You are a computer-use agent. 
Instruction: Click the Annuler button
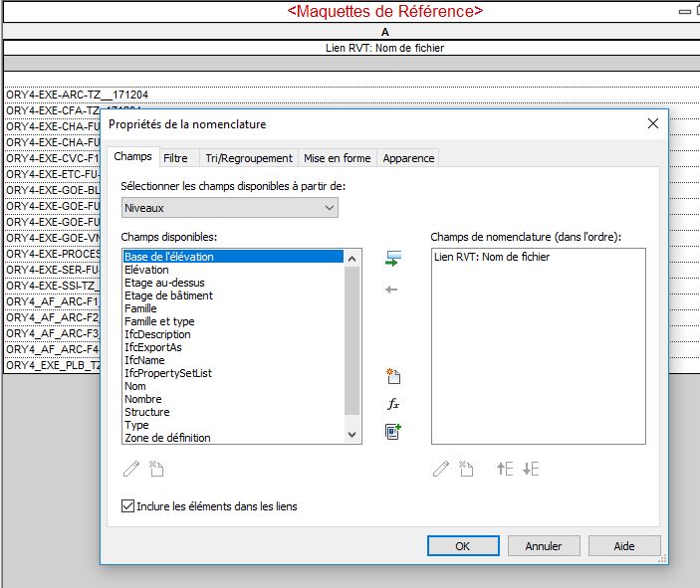tap(544, 545)
